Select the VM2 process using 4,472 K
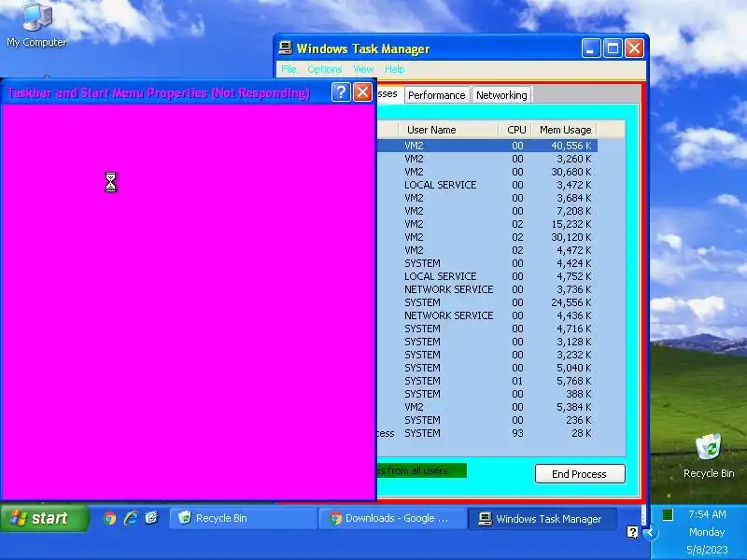This screenshot has height=560, width=747. coord(486,250)
